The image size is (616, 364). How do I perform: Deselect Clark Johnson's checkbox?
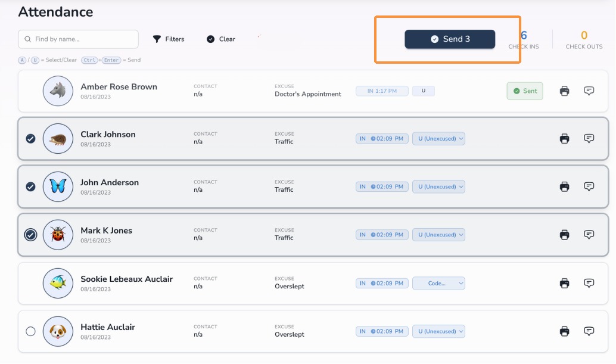(x=30, y=139)
